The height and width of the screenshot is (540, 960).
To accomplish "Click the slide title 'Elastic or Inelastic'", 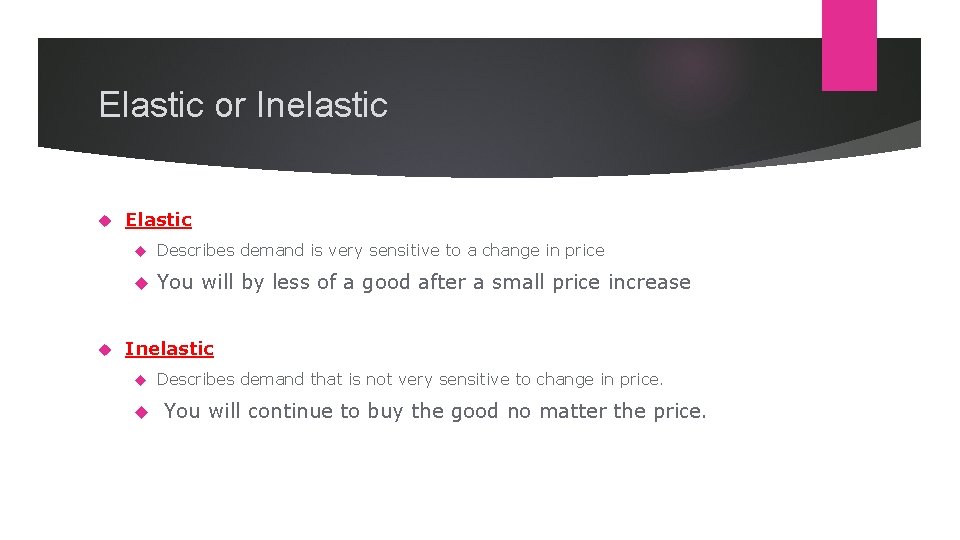I will (243, 105).
